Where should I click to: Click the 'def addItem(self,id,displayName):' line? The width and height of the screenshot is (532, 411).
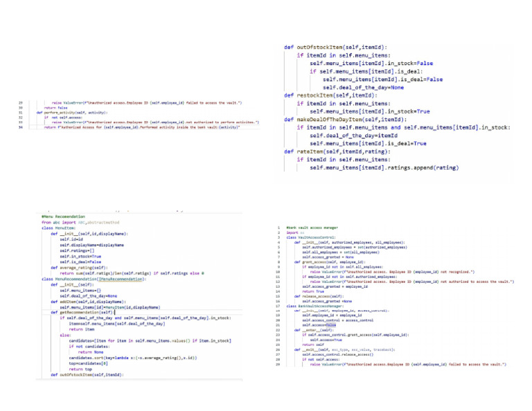pyautogui.click(x=88, y=302)
